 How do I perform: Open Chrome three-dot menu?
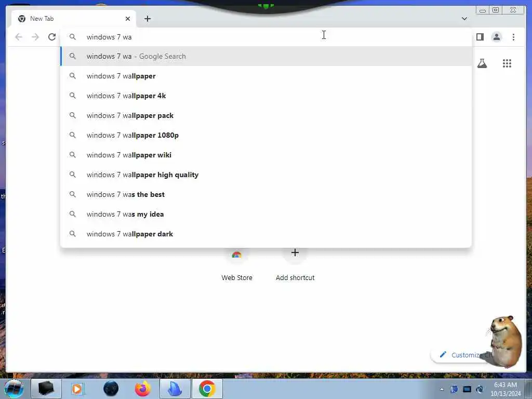coord(513,37)
